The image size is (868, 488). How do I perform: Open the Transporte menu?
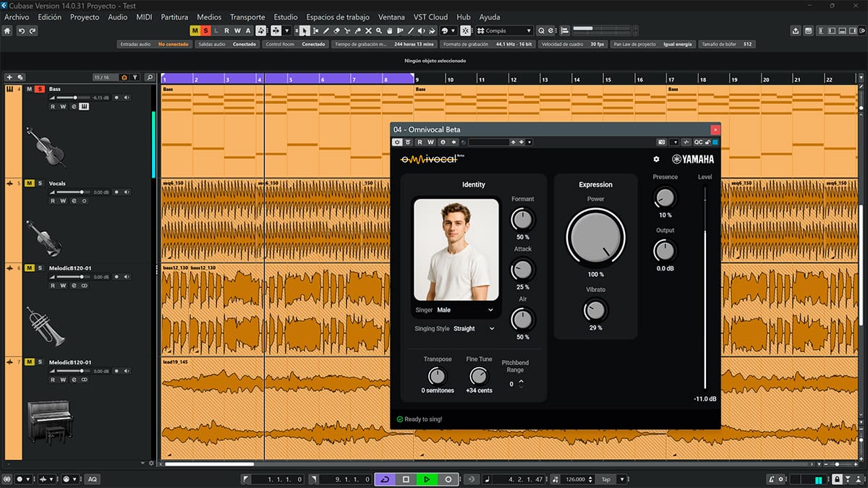247,17
